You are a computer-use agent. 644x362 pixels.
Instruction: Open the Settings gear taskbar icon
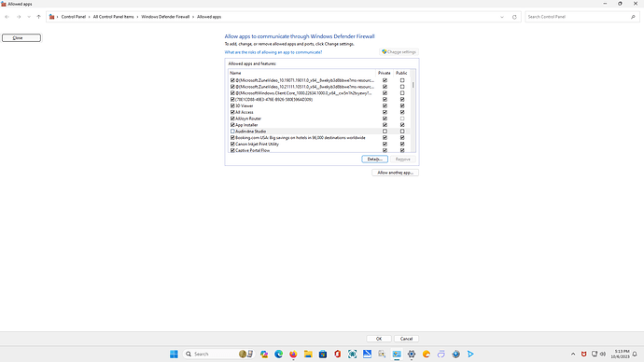[x=412, y=354]
